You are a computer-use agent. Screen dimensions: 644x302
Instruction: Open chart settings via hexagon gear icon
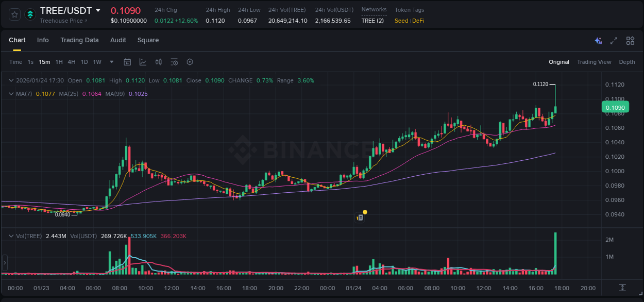[190, 62]
